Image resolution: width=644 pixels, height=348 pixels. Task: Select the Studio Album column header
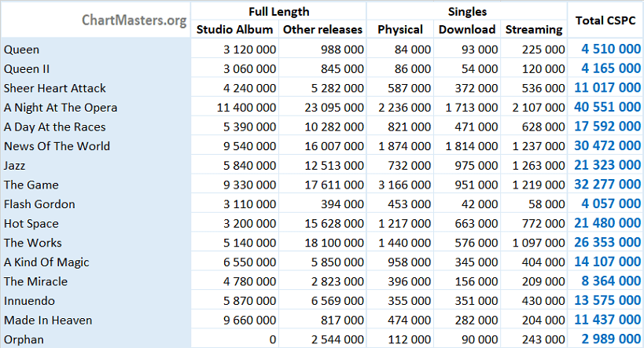pyautogui.click(x=234, y=30)
